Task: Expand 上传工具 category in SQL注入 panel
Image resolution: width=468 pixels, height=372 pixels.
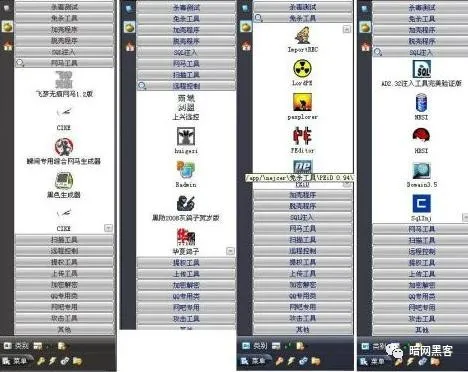Action: coord(421,274)
